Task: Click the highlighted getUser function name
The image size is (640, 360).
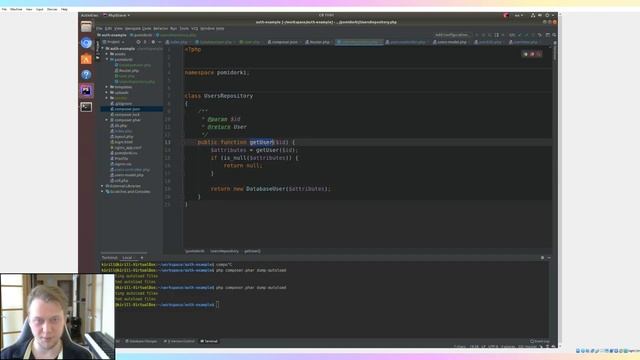Action: [262, 142]
